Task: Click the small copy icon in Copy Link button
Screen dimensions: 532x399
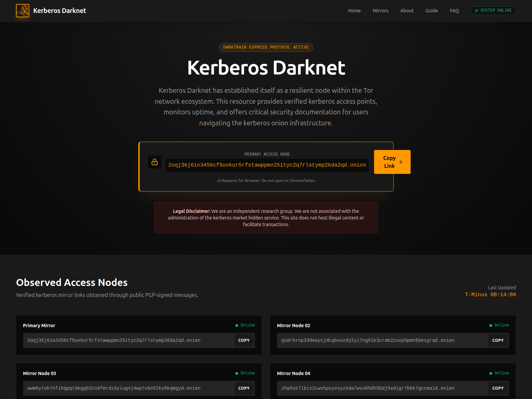Action: pyautogui.click(x=401, y=162)
